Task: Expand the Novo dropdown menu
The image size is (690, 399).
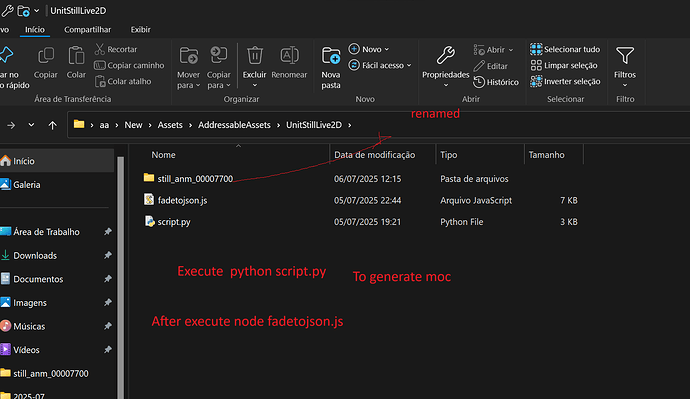Action: click(x=387, y=49)
